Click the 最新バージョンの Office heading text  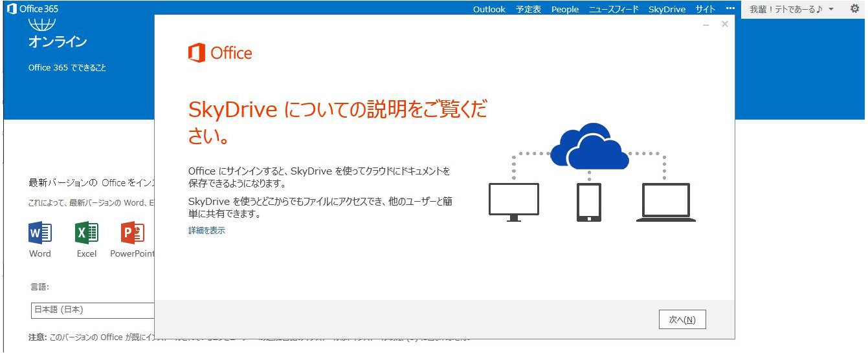tap(91, 183)
